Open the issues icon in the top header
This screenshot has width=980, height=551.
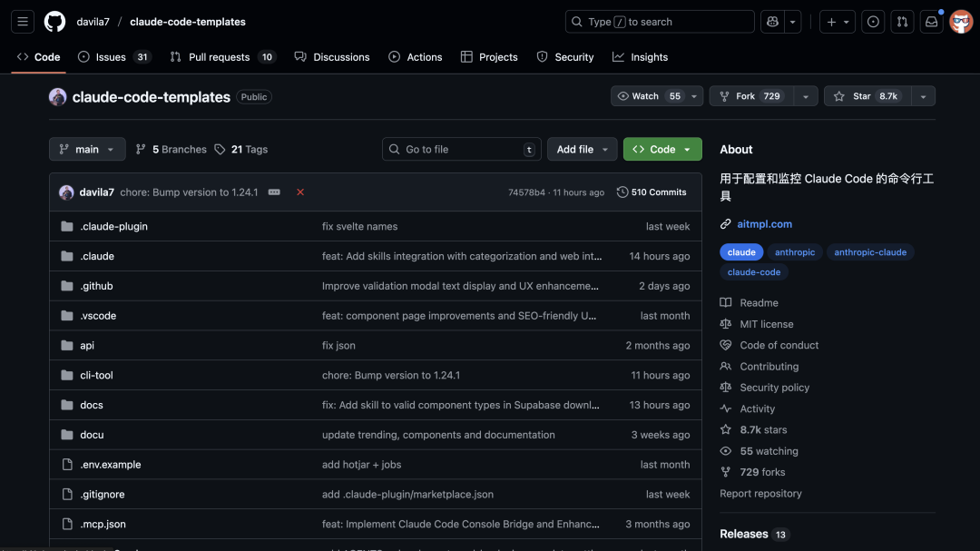coord(872,21)
